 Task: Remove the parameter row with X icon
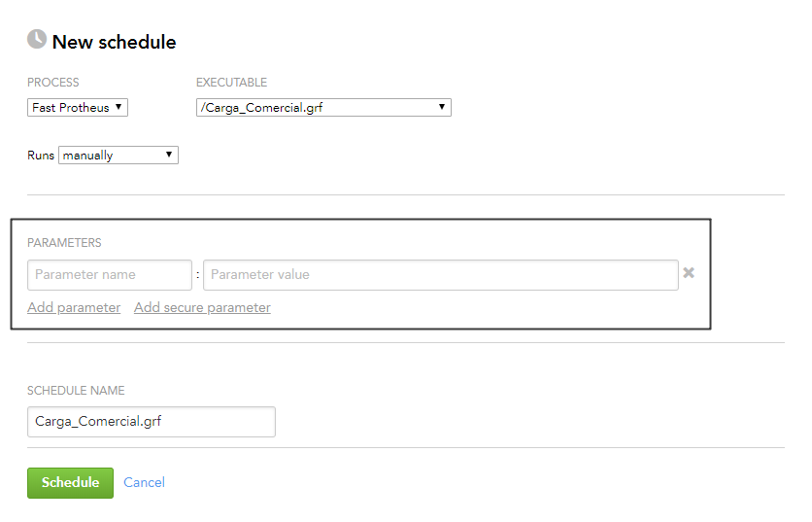click(x=689, y=272)
